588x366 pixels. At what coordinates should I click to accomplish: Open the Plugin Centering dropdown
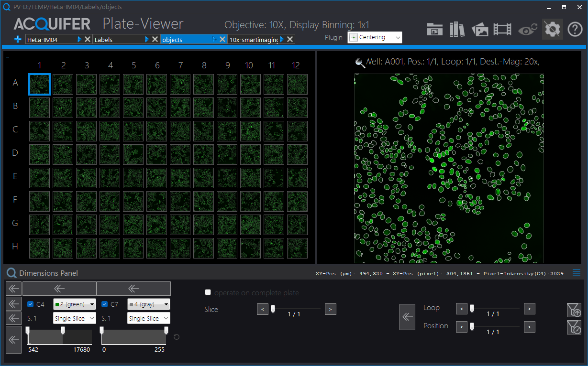375,37
